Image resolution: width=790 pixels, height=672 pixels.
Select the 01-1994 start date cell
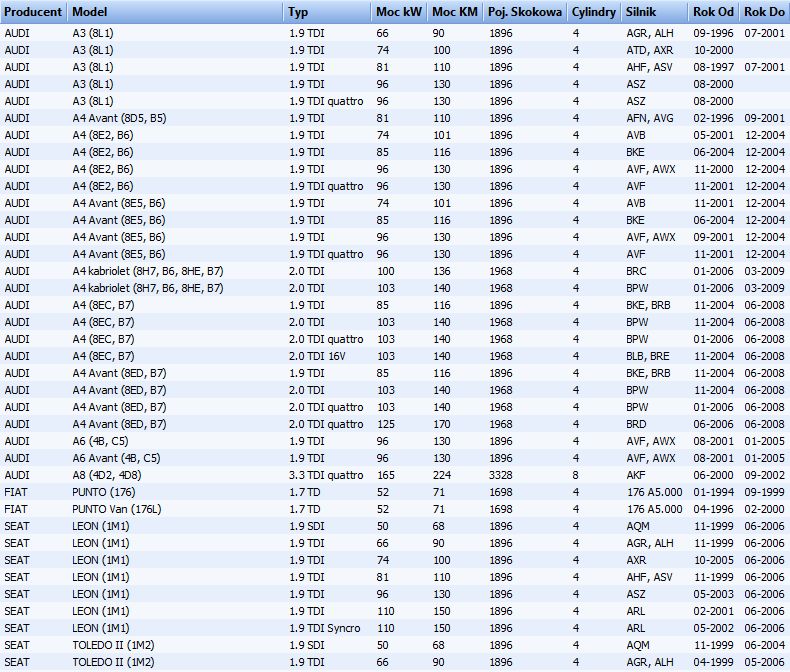(713, 492)
